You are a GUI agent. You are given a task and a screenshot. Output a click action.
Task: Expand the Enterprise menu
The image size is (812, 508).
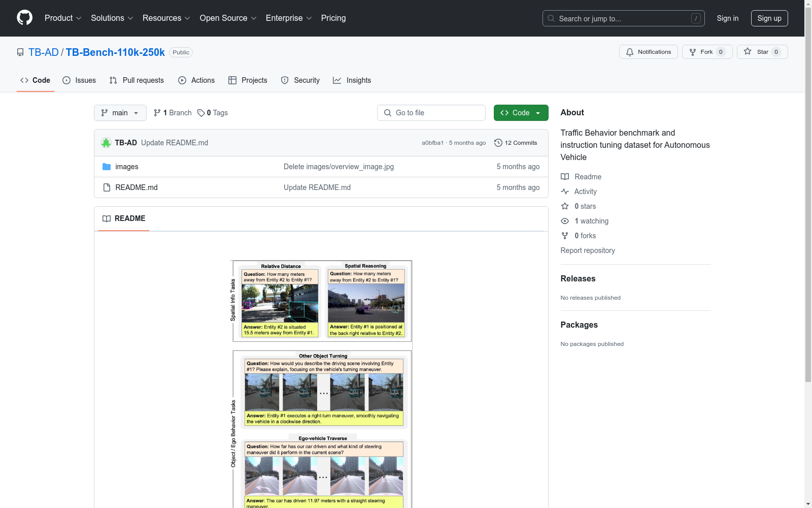[289, 18]
